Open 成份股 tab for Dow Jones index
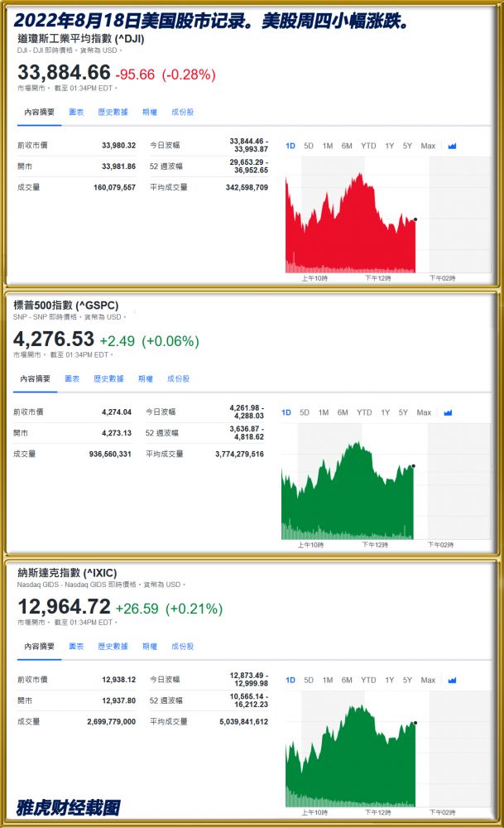 click(x=182, y=112)
